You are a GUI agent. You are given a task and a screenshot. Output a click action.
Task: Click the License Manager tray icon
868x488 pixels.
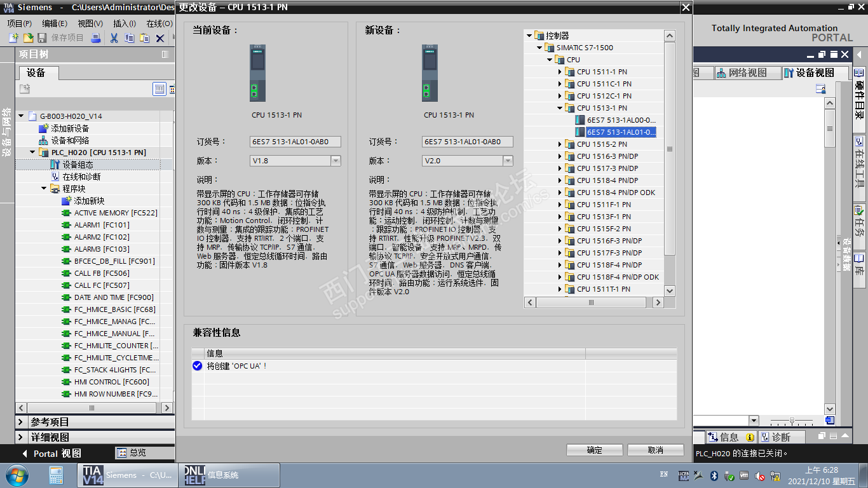(x=684, y=475)
